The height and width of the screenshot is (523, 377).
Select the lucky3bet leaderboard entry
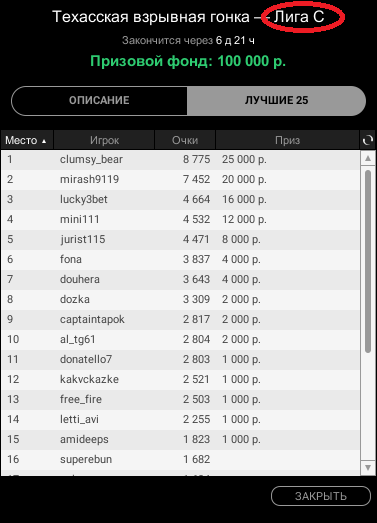click(180, 199)
